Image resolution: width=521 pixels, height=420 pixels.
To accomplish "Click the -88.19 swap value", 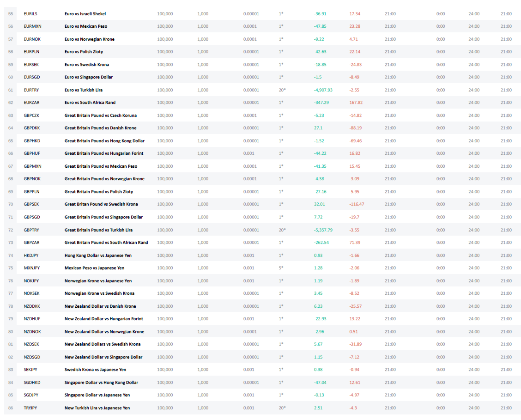I will 356,128.
